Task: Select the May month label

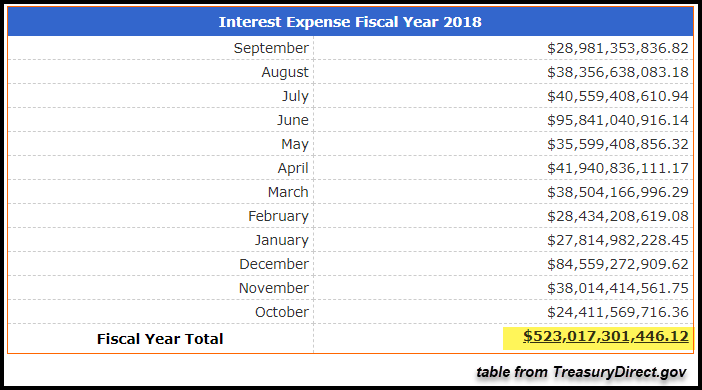Action: (x=295, y=144)
